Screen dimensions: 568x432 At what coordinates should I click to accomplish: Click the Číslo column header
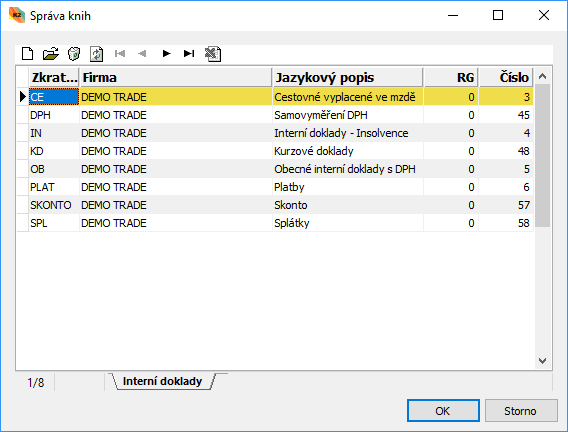click(506, 77)
